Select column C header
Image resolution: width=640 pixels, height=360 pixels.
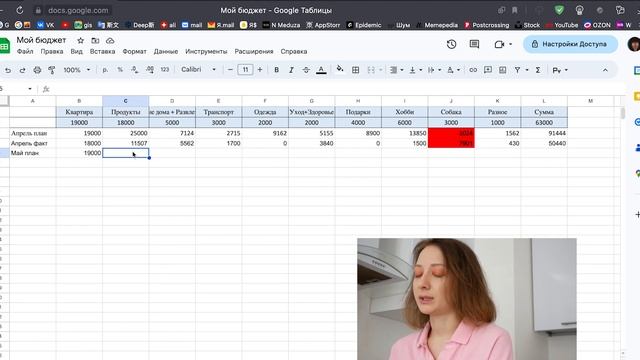pos(126,101)
